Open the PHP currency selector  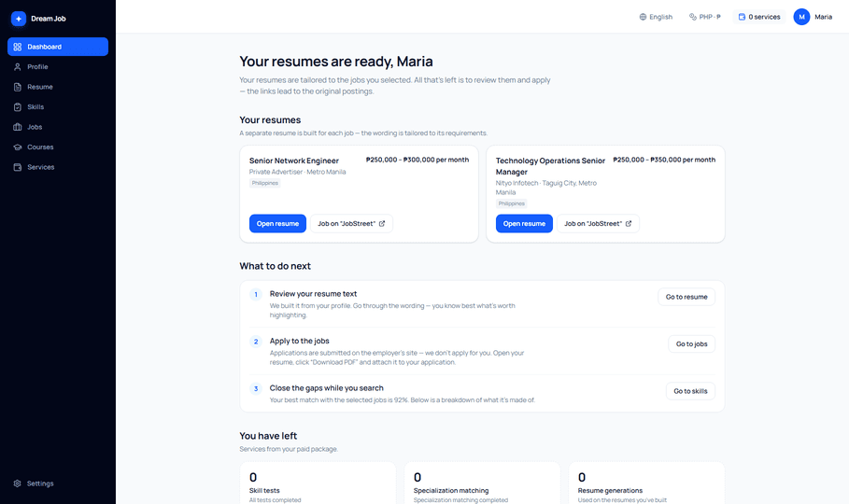704,17
